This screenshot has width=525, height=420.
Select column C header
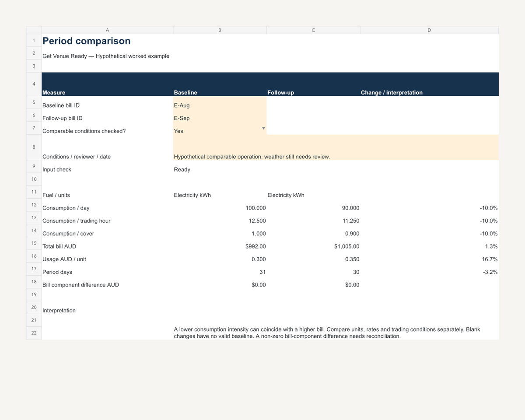tap(313, 30)
